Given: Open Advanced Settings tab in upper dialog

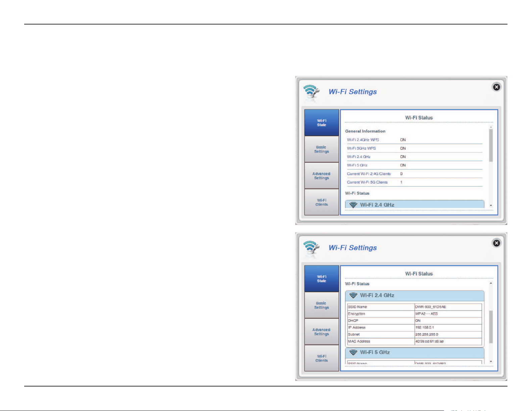Looking at the screenshot, I should pos(322,176).
